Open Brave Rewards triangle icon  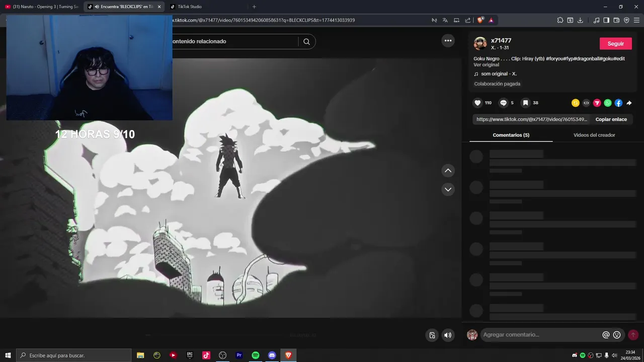tap(491, 20)
